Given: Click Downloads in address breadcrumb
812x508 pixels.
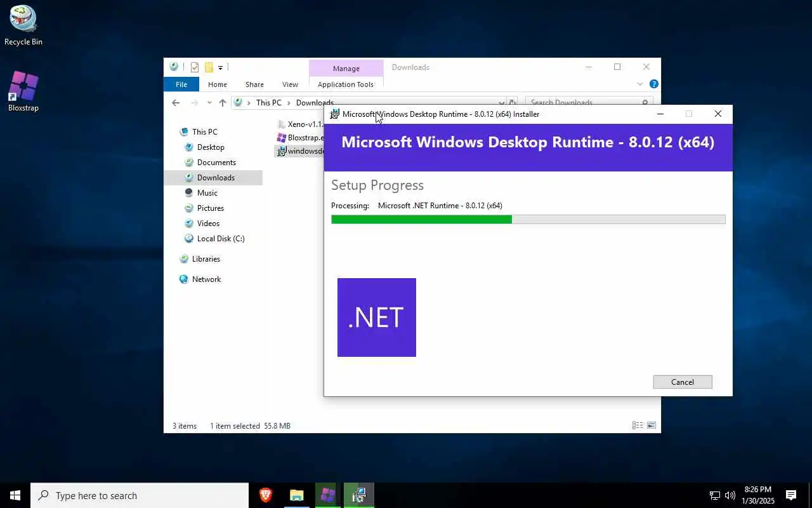Looking at the screenshot, I should click(x=315, y=103).
